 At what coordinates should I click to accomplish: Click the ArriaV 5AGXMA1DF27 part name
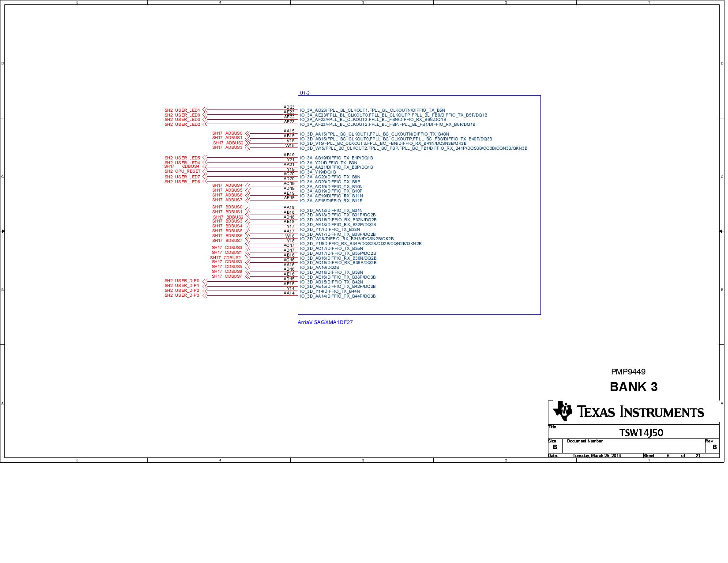tap(325, 322)
